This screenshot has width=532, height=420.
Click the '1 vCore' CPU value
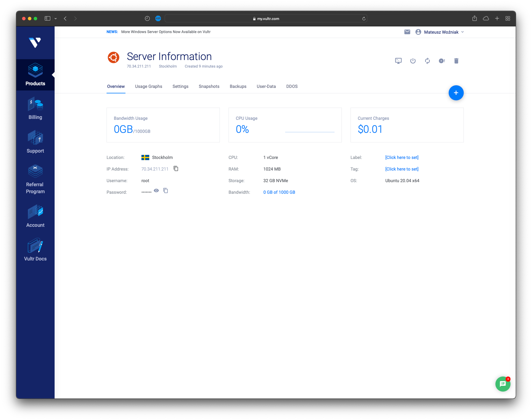[271, 157]
